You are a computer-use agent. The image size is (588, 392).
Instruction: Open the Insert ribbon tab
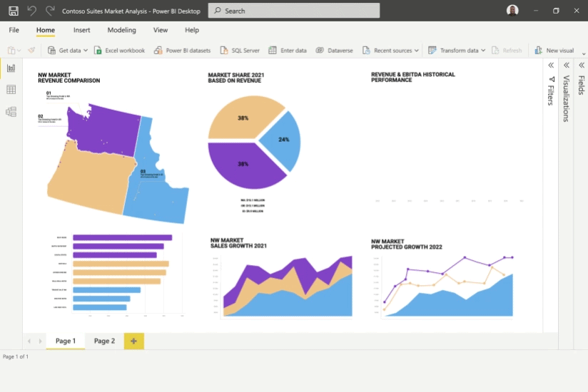(x=81, y=30)
